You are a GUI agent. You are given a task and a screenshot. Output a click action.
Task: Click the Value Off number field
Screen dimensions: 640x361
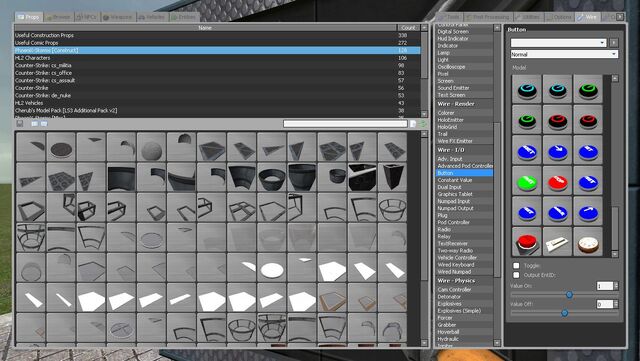605,304
